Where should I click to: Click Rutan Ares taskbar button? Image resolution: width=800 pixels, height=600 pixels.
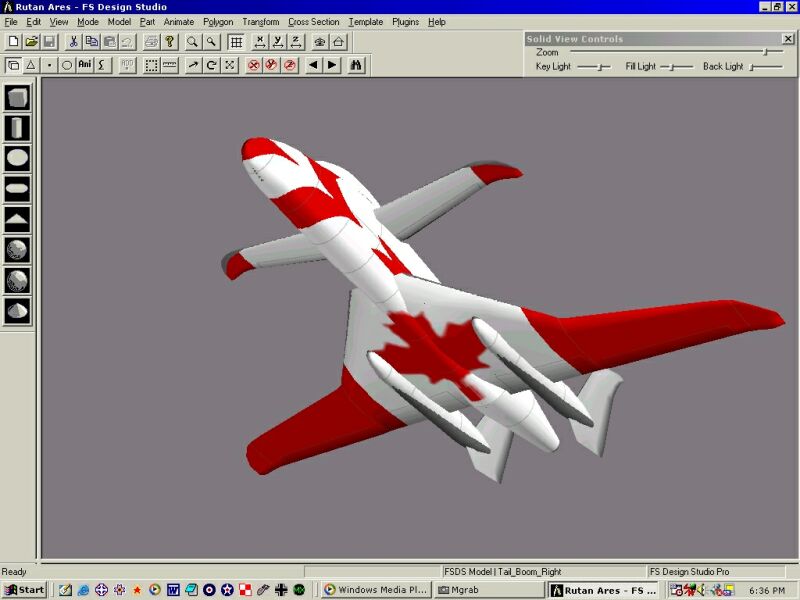(604, 590)
